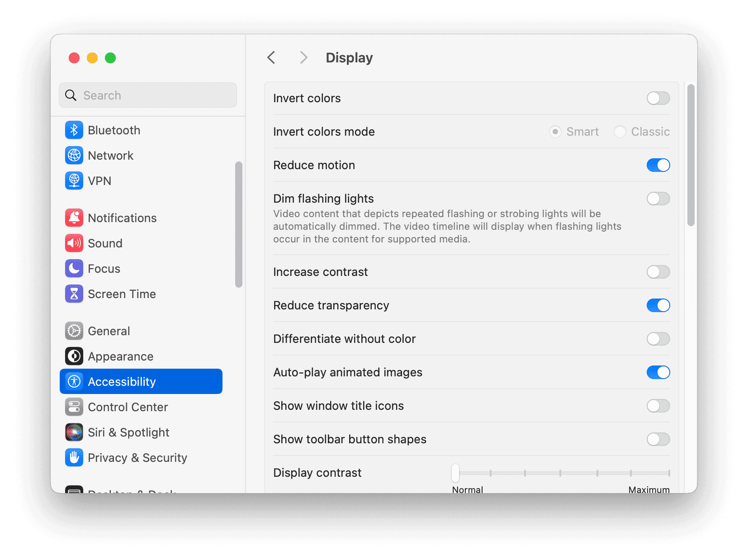Open the Control Center label in the sidebar
This screenshot has height=560, width=748.
128,407
